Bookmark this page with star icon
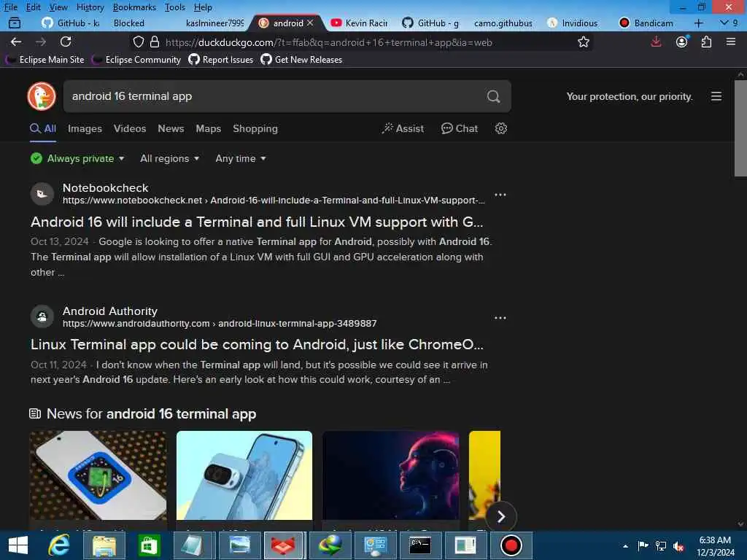The height and width of the screenshot is (560, 747). pos(583,42)
